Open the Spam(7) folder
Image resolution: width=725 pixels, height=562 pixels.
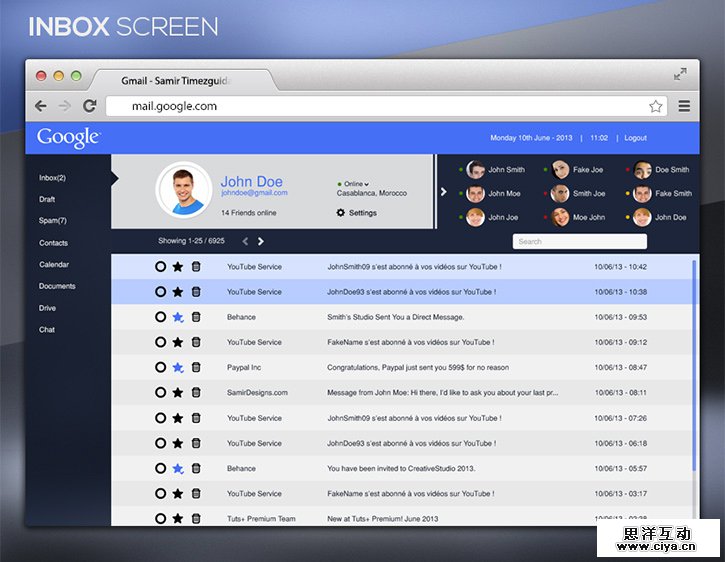53,221
